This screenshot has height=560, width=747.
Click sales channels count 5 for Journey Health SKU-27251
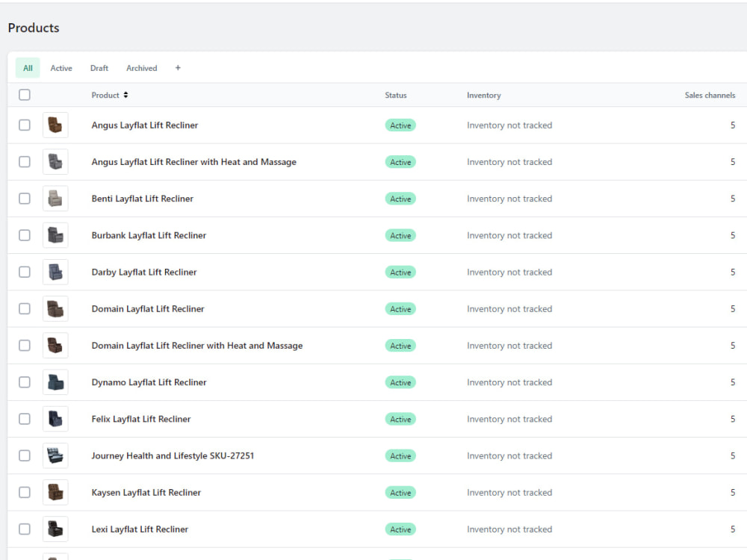click(733, 455)
